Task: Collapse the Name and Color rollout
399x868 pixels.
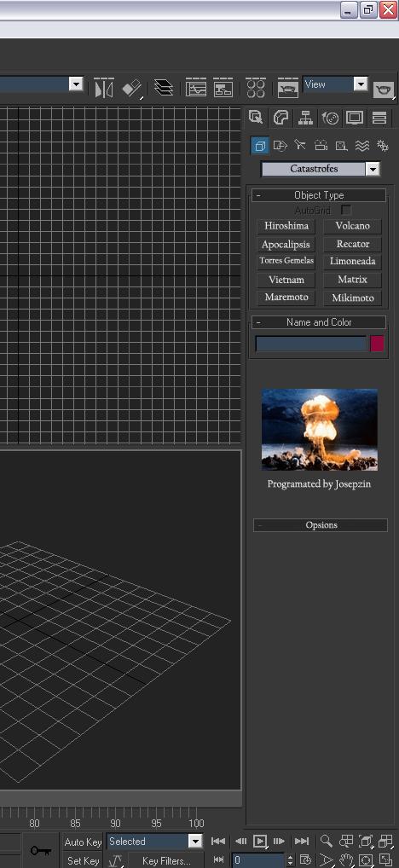Action: (319, 322)
